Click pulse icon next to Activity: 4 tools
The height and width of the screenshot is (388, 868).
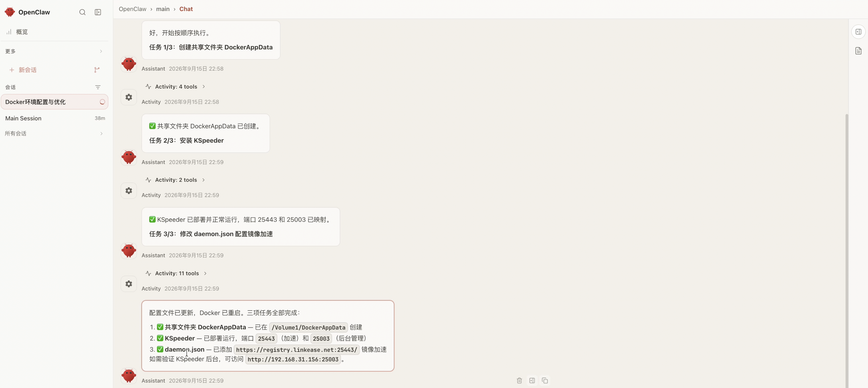click(x=148, y=87)
